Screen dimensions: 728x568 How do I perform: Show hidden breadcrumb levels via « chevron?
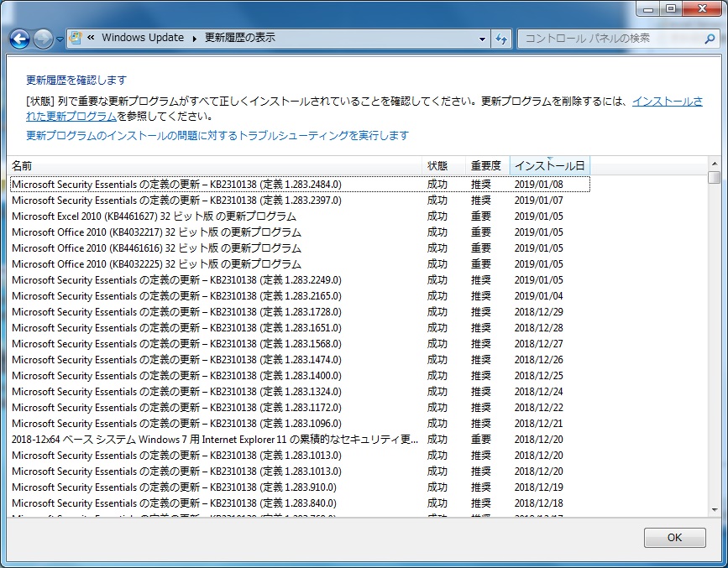91,38
